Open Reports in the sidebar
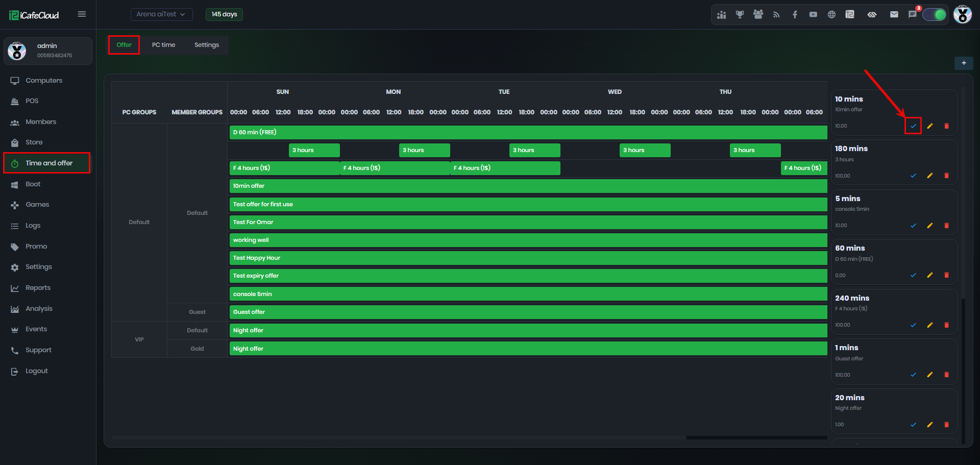This screenshot has height=465, width=980. (38, 288)
